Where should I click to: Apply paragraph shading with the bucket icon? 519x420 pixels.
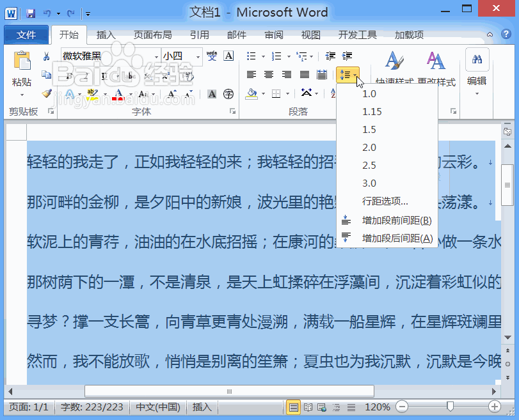point(251,93)
